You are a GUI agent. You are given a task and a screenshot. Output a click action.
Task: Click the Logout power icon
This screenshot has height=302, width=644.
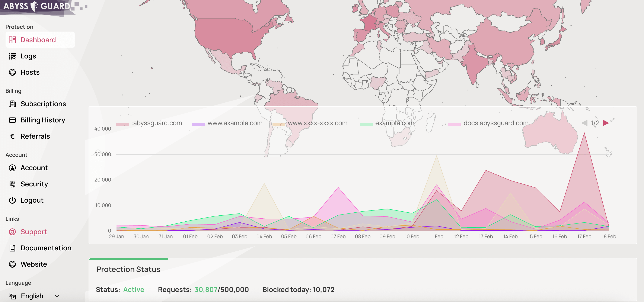12,200
